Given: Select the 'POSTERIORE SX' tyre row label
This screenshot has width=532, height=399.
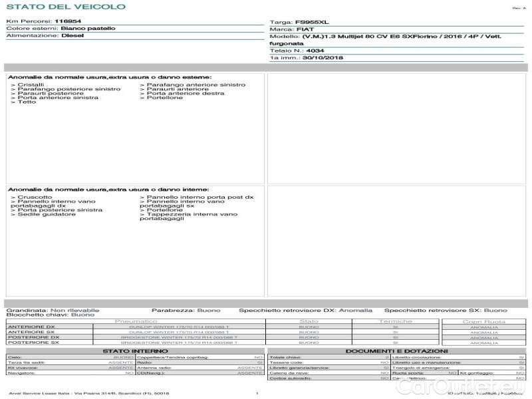Looking at the screenshot, I should coord(34,342).
